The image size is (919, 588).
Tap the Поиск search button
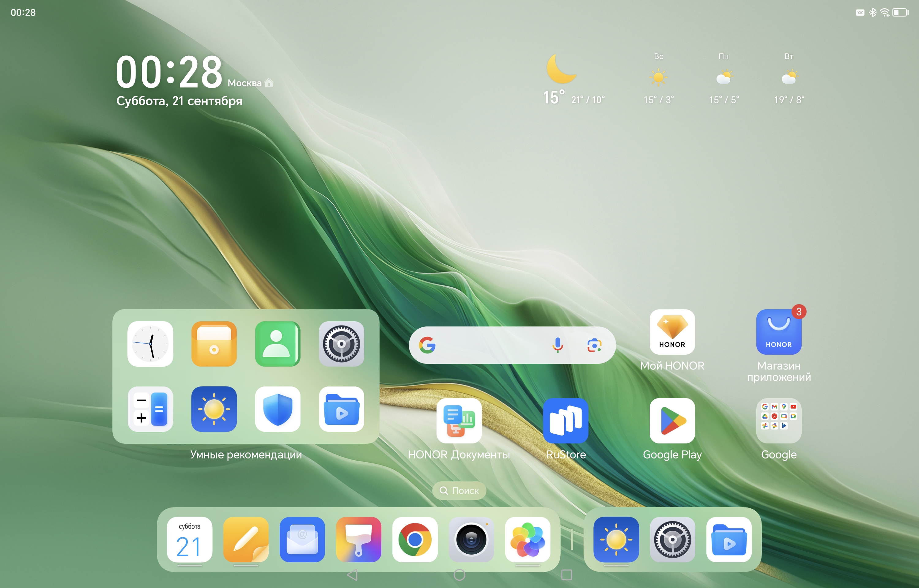pos(459,491)
